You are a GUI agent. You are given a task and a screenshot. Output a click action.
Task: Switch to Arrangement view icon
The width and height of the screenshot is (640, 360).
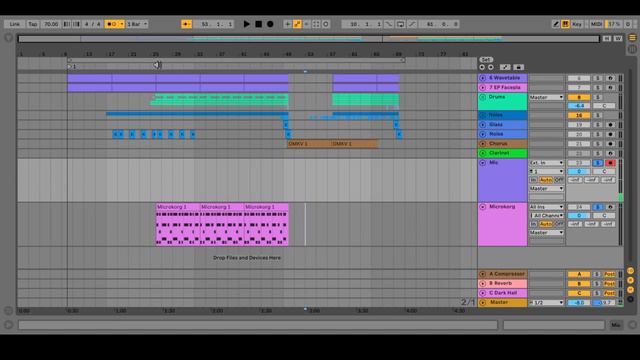(632, 38)
